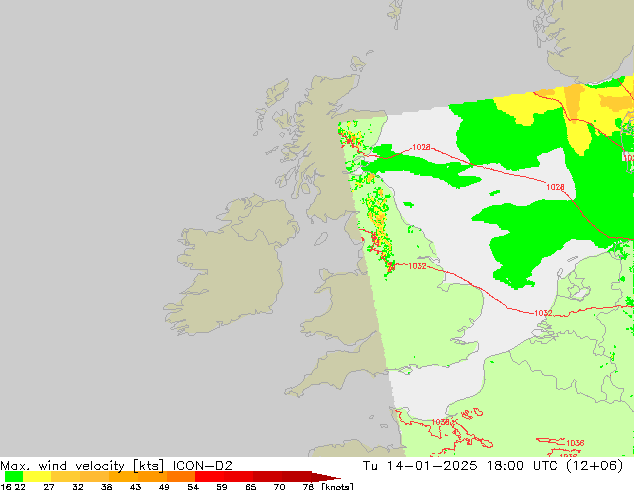Pick the bright red 54–59 knots swatch

tap(209, 476)
